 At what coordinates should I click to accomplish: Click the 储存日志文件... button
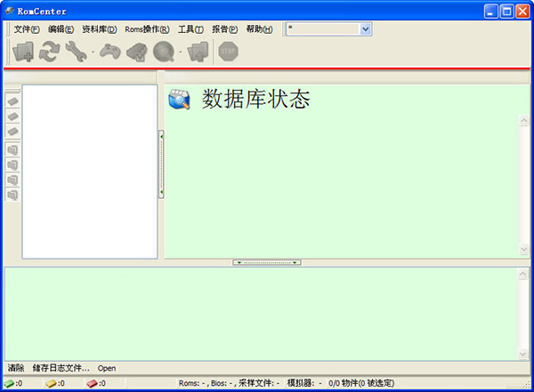(x=61, y=368)
